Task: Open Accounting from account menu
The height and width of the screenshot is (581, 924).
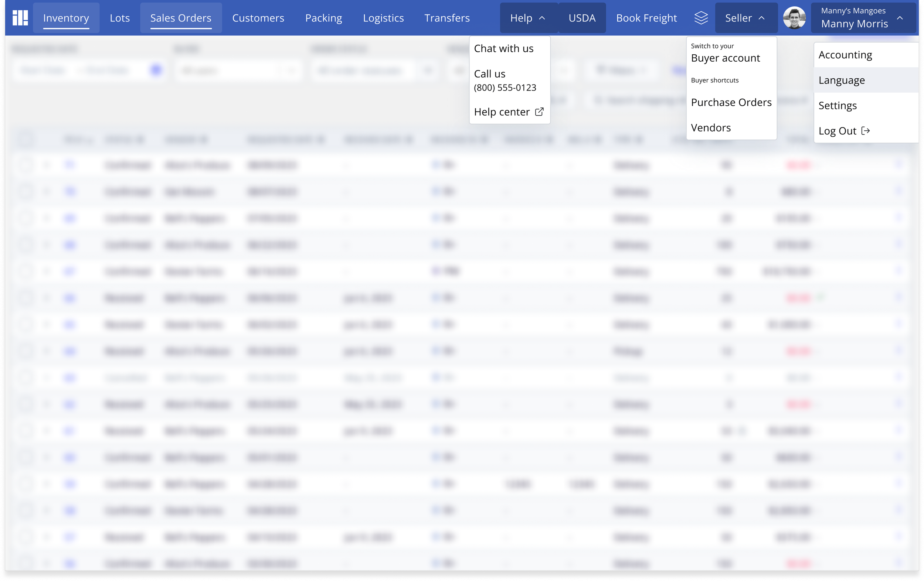Action: [x=845, y=55]
